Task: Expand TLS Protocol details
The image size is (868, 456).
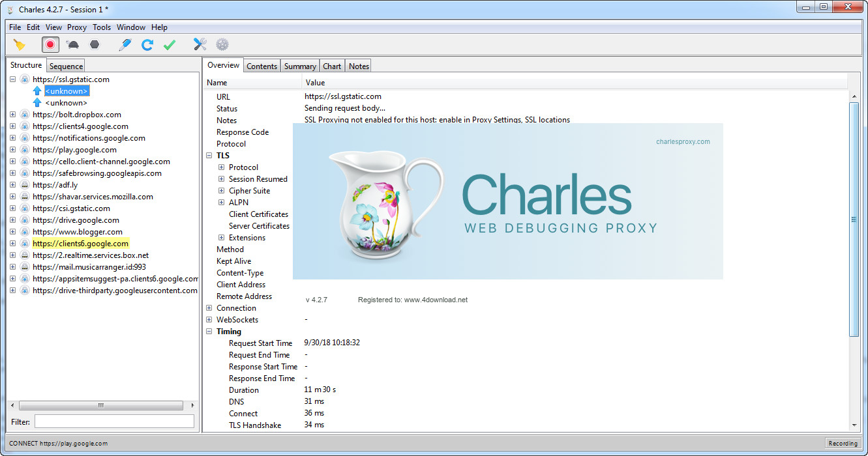Action: [222, 167]
